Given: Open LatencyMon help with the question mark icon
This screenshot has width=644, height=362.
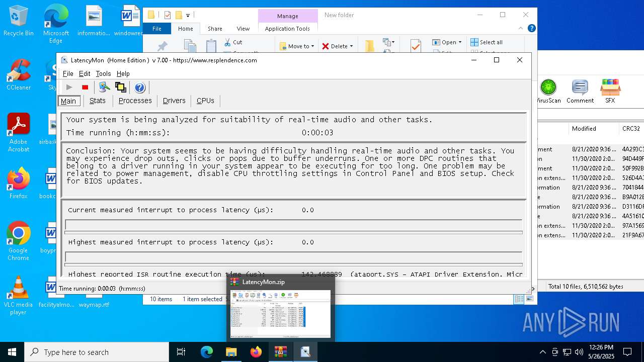Looking at the screenshot, I should (140, 87).
